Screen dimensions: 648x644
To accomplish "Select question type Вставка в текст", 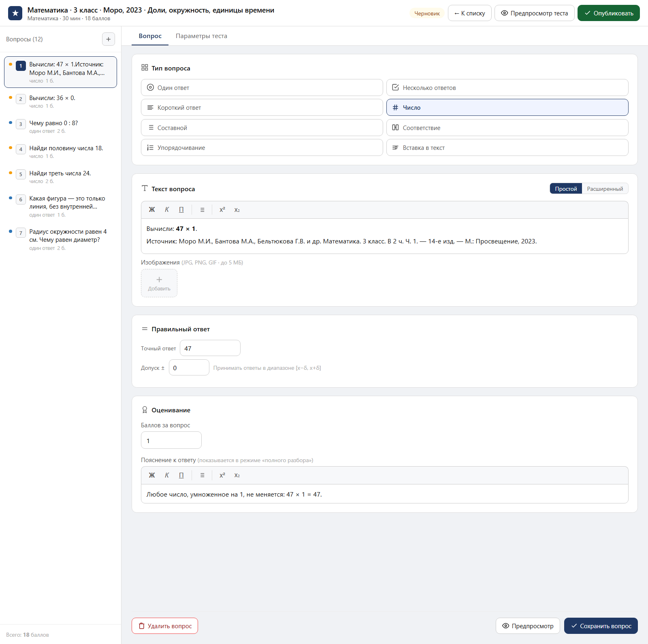I will pos(507,147).
